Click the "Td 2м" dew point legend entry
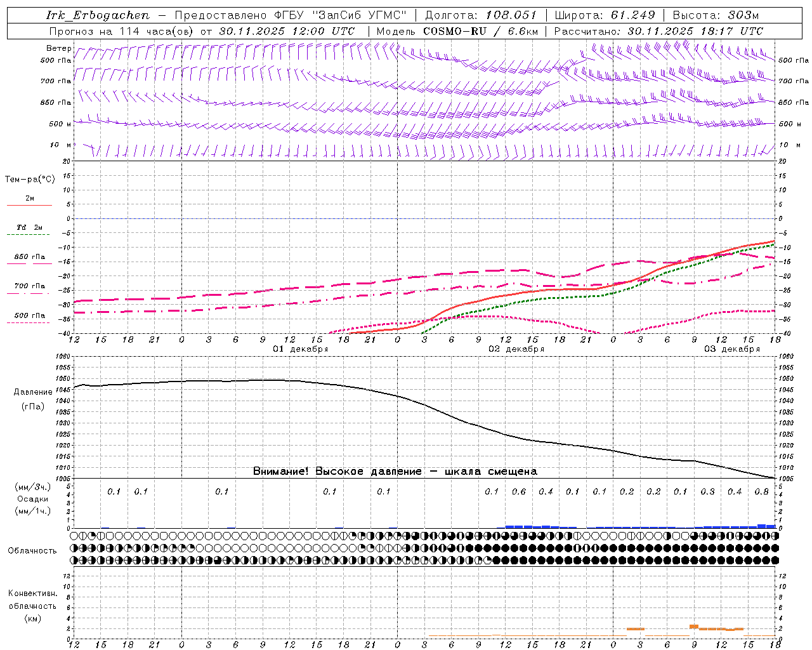 pos(29,227)
